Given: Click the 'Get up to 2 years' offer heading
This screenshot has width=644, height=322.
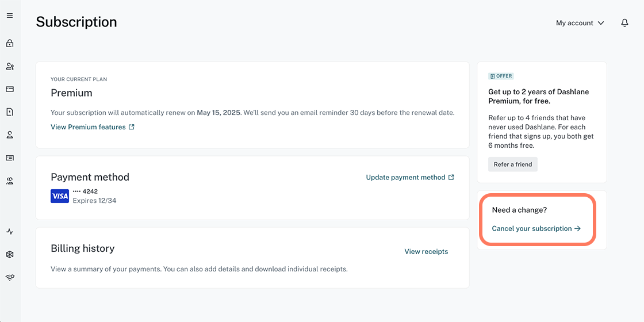Looking at the screenshot, I should pyautogui.click(x=538, y=96).
